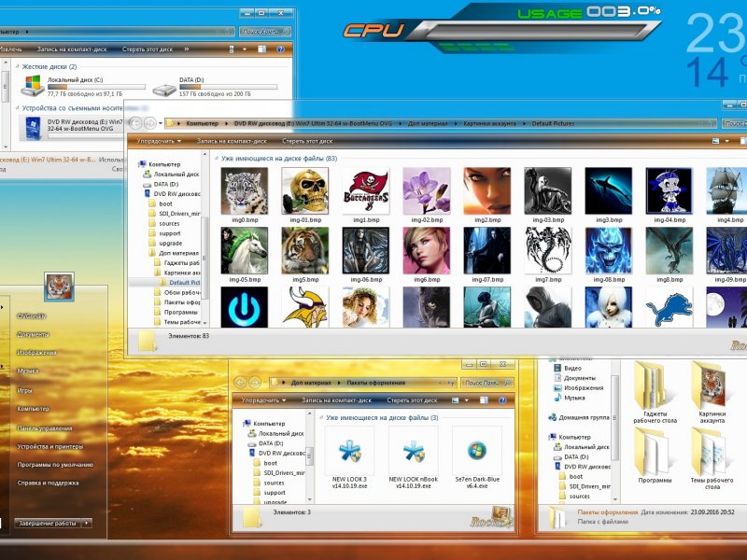Select the boot folder in Пакеты оформления tree
The image size is (747, 560).
[x=270, y=463]
